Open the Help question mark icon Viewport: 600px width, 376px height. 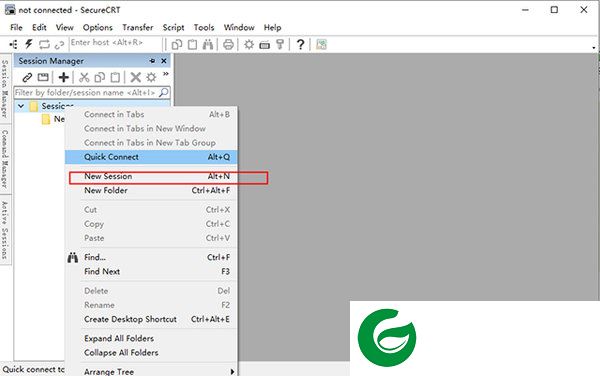[300, 44]
